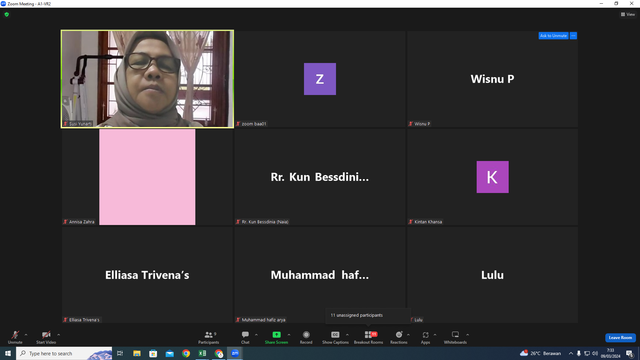The width and height of the screenshot is (640, 360).
Task: Expand chat options arrow next to Chat
Action: point(256,335)
